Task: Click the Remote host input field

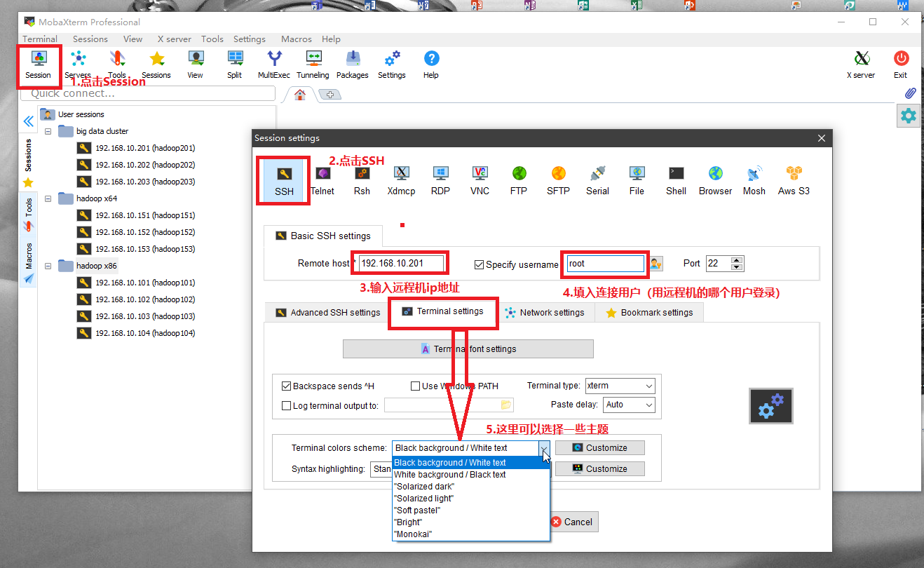Action: [401, 264]
